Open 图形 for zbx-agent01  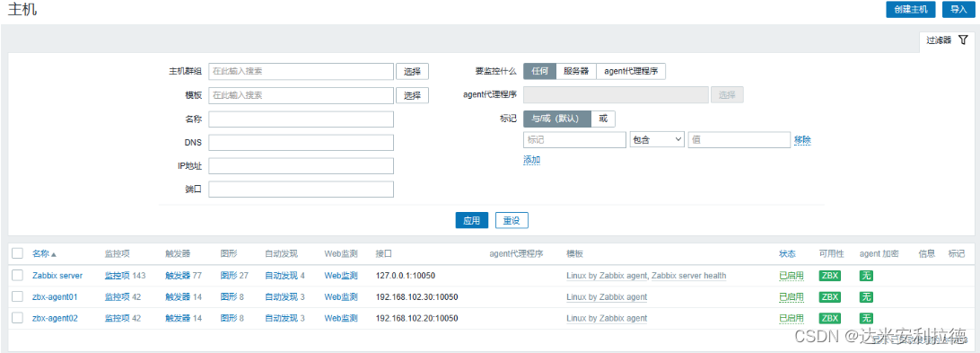[229, 296]
